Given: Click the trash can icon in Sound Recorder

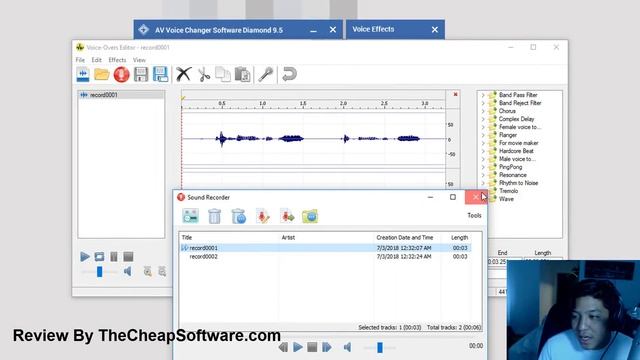Looking at the screenshot, I should 214,216.
